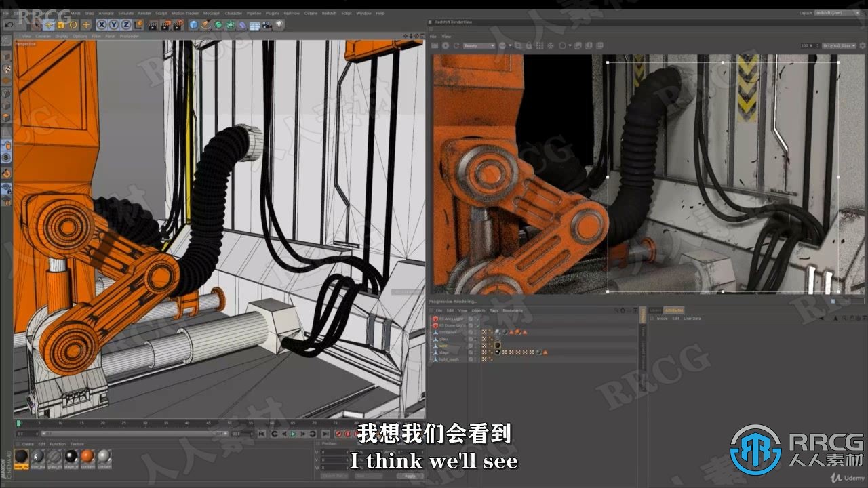Select the stage object row
This screenshot has height=488, width=868.
click(443, 352)
